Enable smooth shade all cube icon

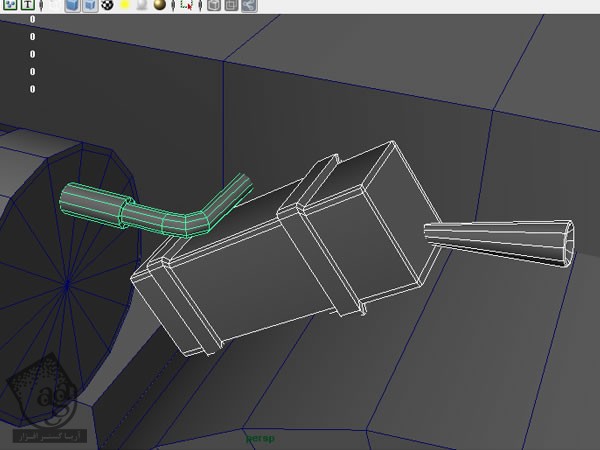click(x=72, y=5)
